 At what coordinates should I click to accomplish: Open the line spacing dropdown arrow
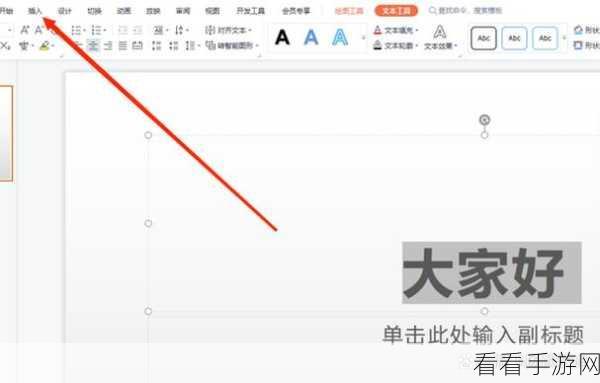tap(187, 30)
